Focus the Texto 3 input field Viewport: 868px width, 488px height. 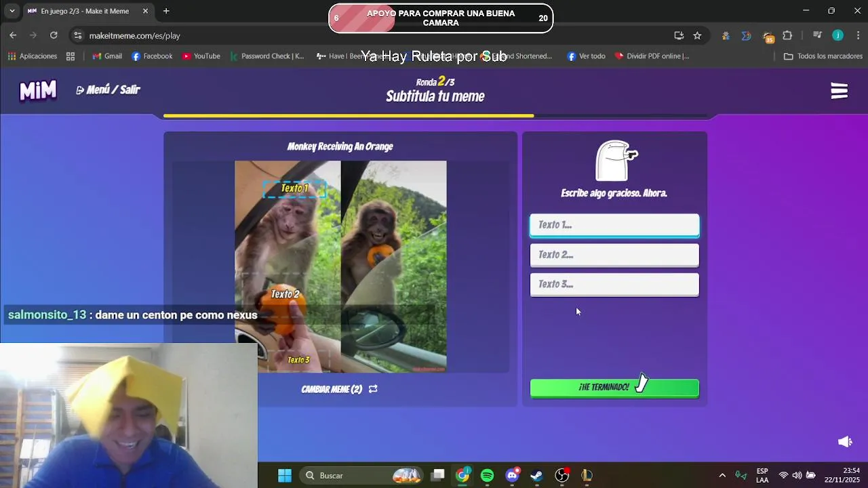[614, 285]
